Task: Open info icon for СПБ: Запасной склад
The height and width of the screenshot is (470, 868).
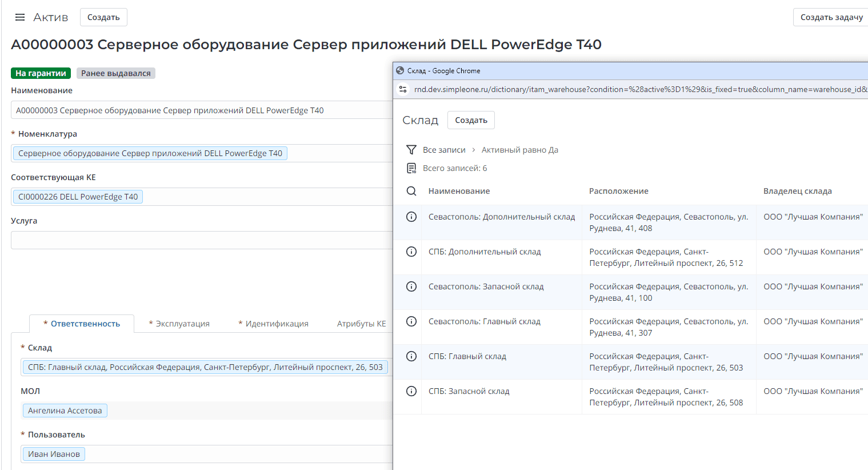Action: coord(411,391)
